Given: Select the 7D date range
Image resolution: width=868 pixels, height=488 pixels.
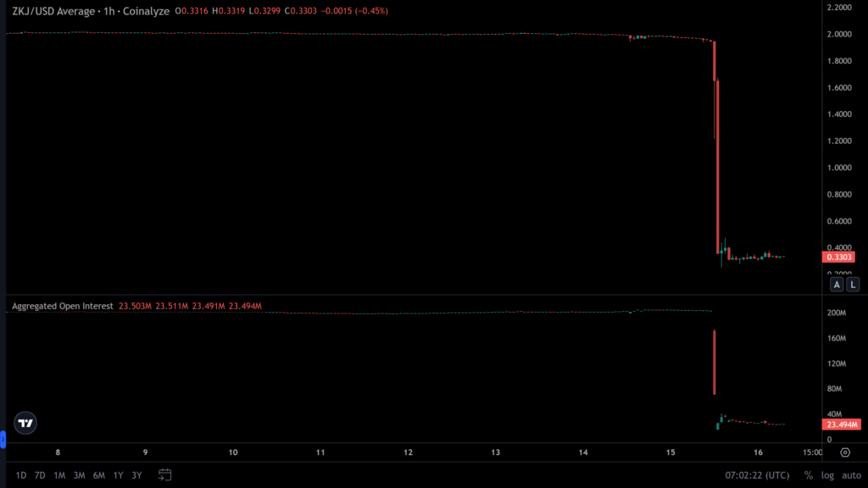Looking at the screenshot, I should click(40, 475).
